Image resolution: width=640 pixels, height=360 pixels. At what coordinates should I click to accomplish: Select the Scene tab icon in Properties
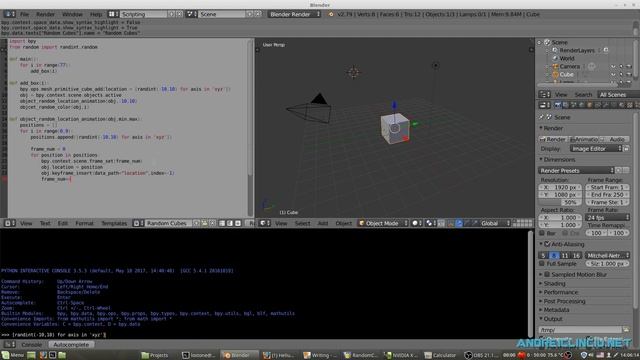(x=573, y=105)
